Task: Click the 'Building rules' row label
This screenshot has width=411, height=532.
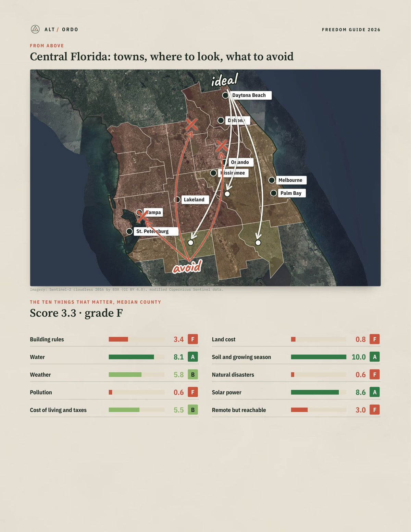Action: [47, 339]
